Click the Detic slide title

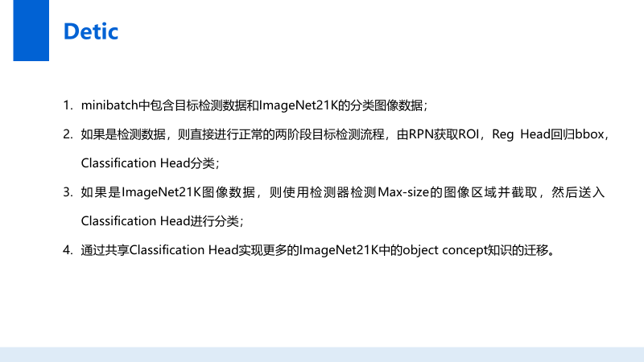click(x=91, y=31)
